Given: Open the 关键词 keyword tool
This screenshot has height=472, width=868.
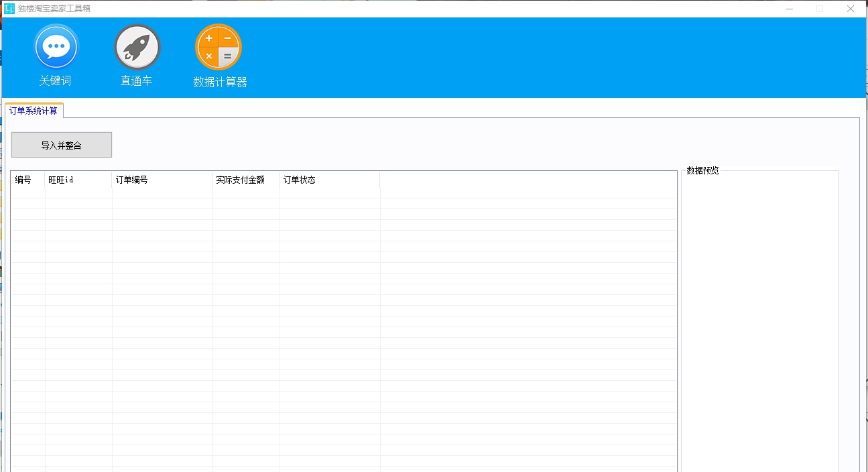Looking at the screenshot, I should 56,82.
